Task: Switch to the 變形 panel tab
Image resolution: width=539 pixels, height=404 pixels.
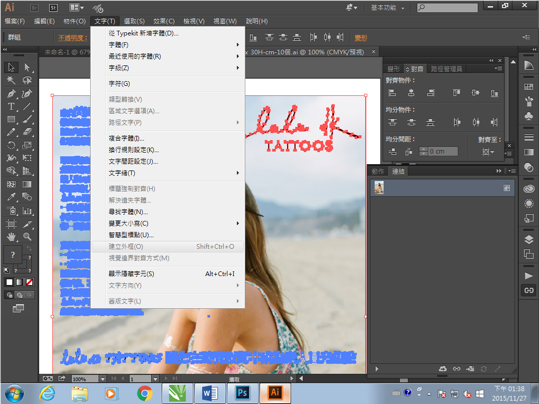Action: 393,69
